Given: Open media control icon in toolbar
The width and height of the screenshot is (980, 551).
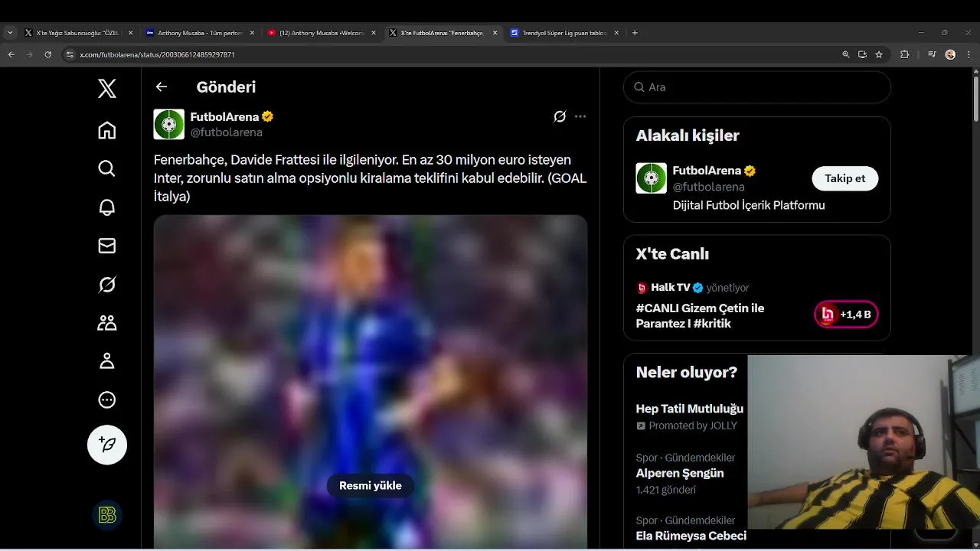Looking at the screenshot, I should [932, 54].
